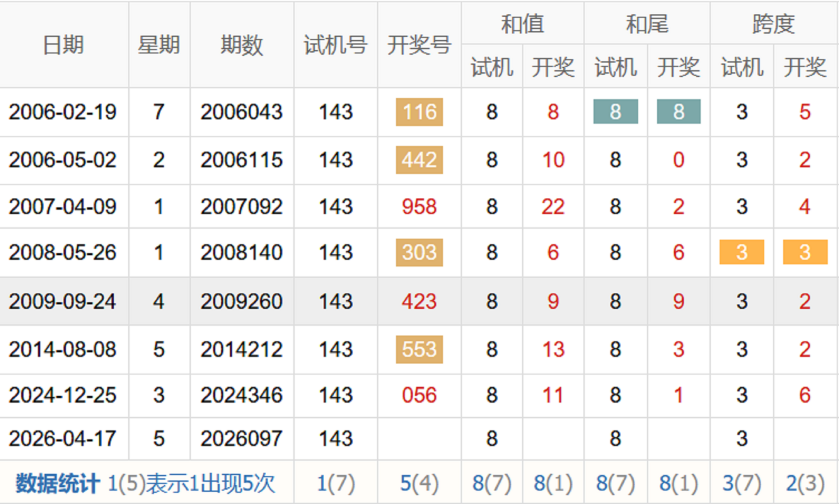Click the 日期 column header
839x504 pixels.
coord(63,46)
